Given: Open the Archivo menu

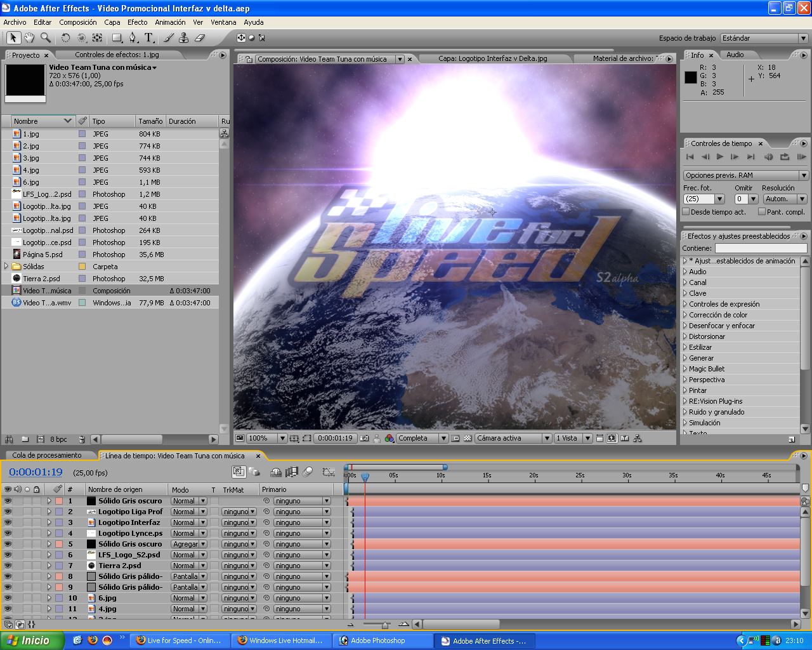Looking at the screenshot, I should (x=15, y=22).
